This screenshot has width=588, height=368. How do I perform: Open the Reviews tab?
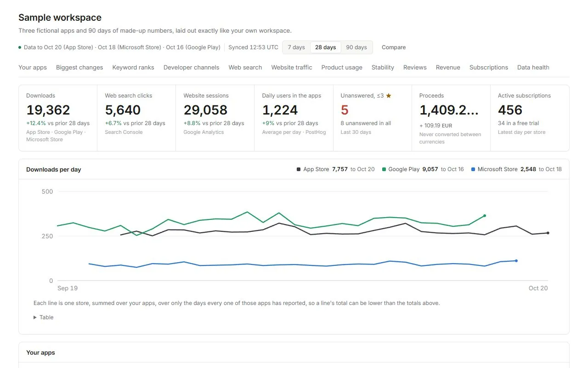point(415,67)
